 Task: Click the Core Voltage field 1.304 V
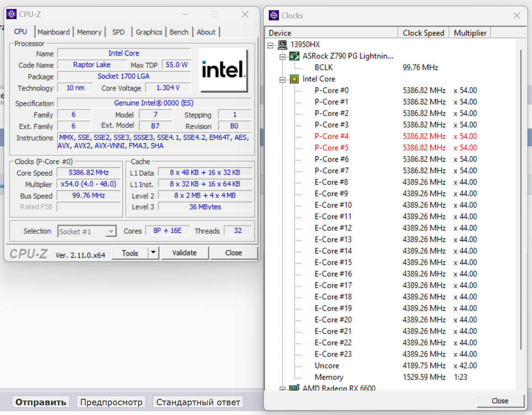[x=168, y=88]
